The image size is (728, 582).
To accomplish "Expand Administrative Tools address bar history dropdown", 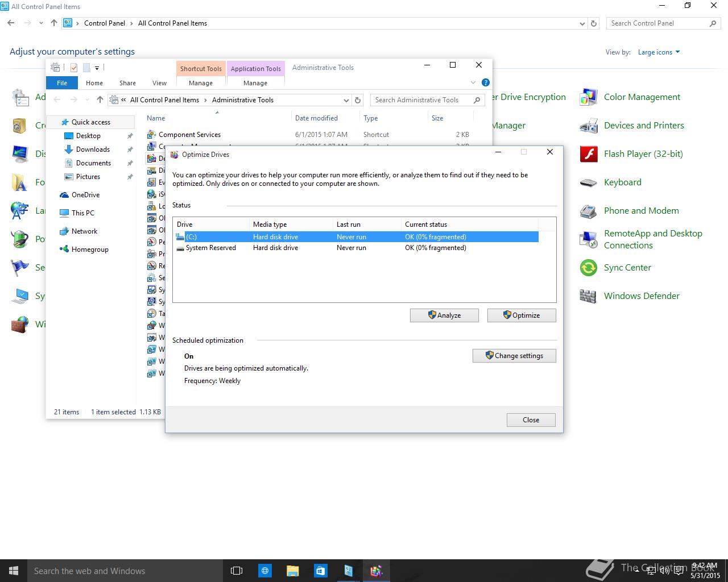I will [346, 100].
